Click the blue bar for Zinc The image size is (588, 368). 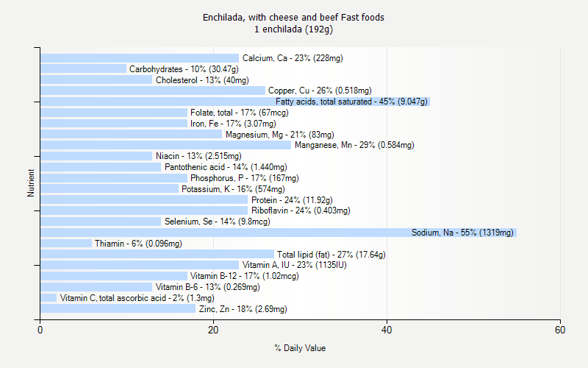point(118,308)
